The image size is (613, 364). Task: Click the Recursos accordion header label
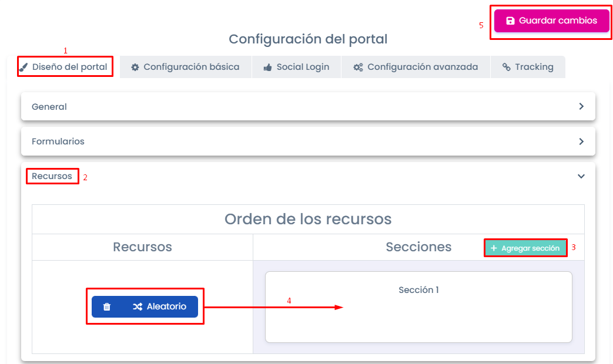(52, 176)
